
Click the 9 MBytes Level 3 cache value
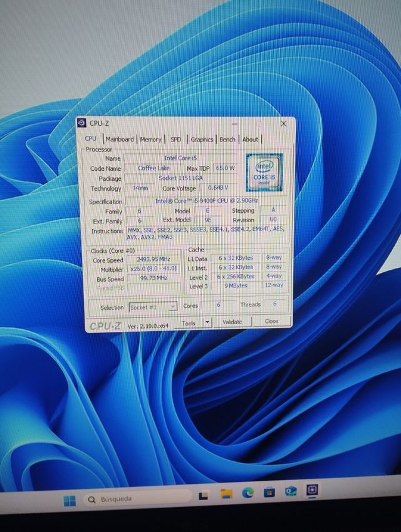pos(236,285)
